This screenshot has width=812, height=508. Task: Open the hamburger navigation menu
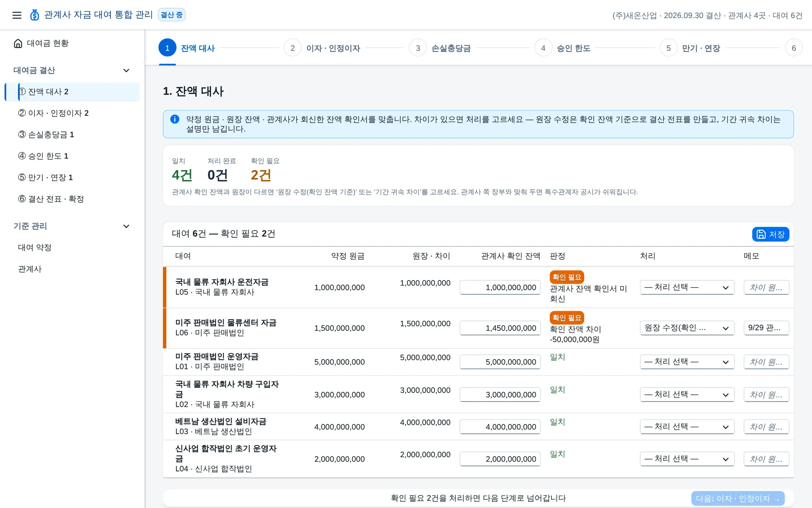pyautogui.click(x=17, y=15)
